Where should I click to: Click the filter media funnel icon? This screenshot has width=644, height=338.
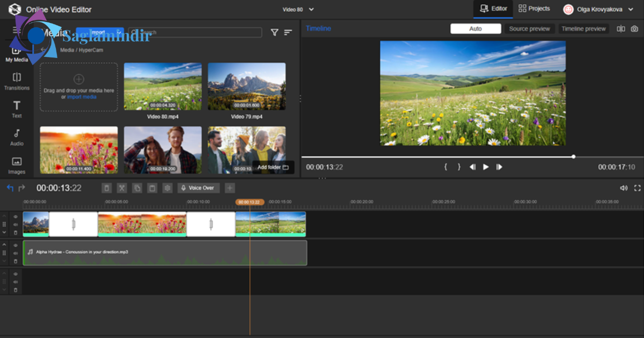tap(274, 33)
